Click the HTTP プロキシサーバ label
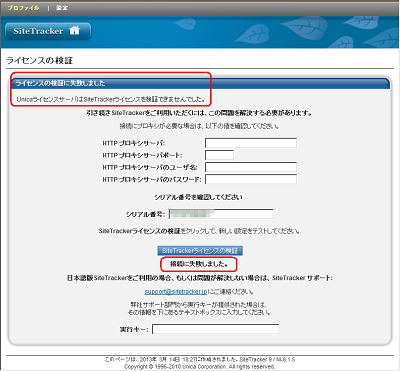The image size is (400, 371). [x=134, y=143]
